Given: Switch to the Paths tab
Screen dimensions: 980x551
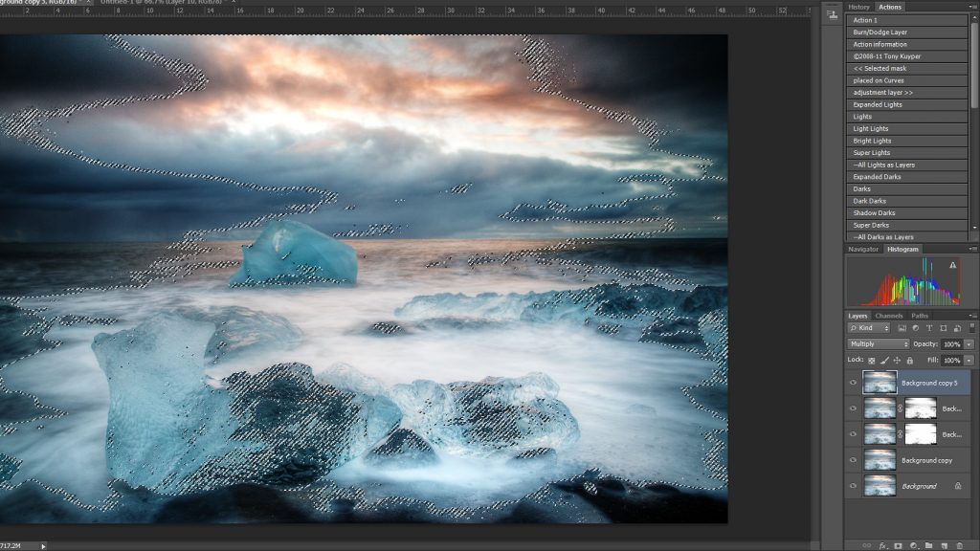Looking at the screenshot, I should pyautogui.click(x=920, y=316).
